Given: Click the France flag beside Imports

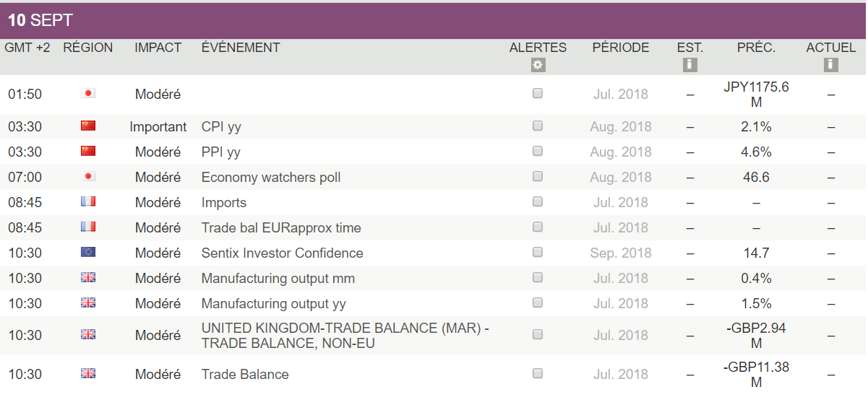Looking at the screenshot, I should [88, 202].
